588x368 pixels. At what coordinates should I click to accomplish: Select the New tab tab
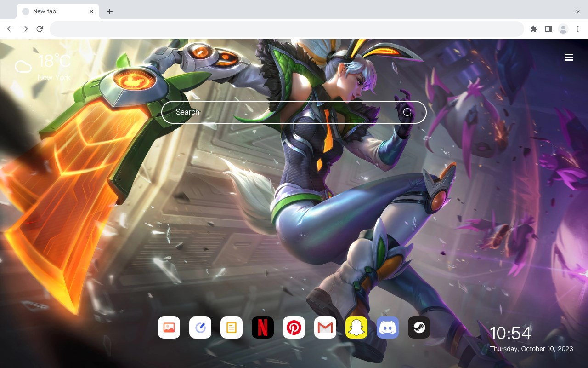click(x=58, y=11)
